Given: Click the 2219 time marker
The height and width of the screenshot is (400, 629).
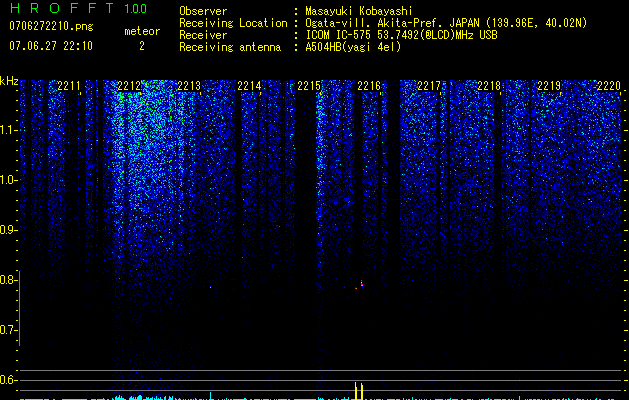Looking at the screenshot, I should point(549,85).
